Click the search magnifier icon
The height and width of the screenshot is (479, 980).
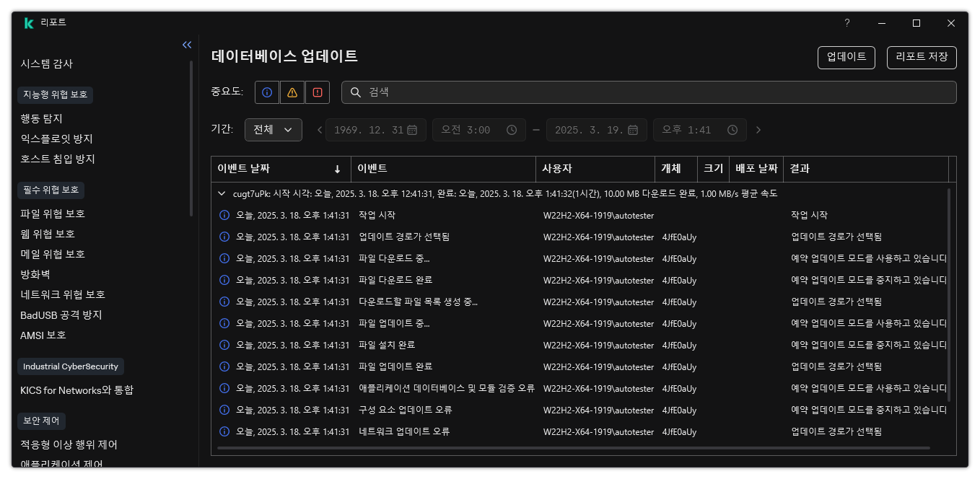[354, 92]
